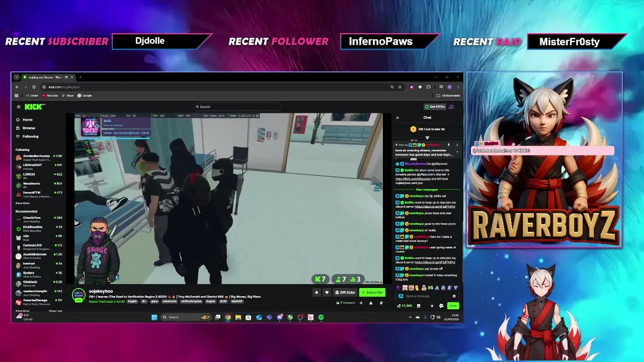Open the All Bookmarks folder
The width and height of the screenshot is (644, 362).
[448, 96]
